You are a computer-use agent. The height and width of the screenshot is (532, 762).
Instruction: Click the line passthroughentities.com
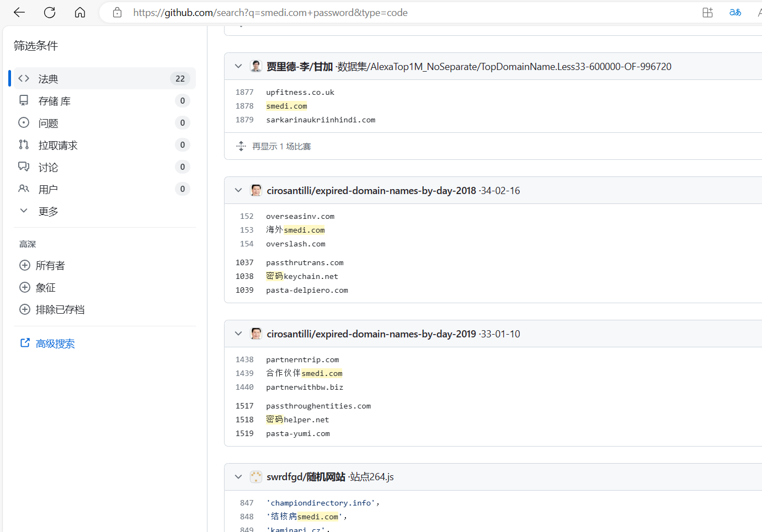coord(318,406)
